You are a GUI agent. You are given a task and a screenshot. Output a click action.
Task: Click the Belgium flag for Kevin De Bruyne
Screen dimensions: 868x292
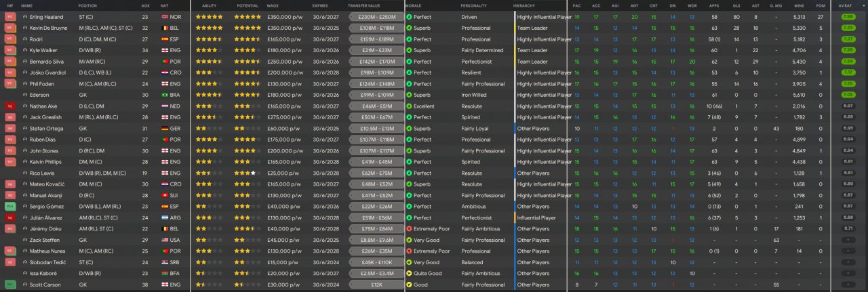[x=165, y=28]
